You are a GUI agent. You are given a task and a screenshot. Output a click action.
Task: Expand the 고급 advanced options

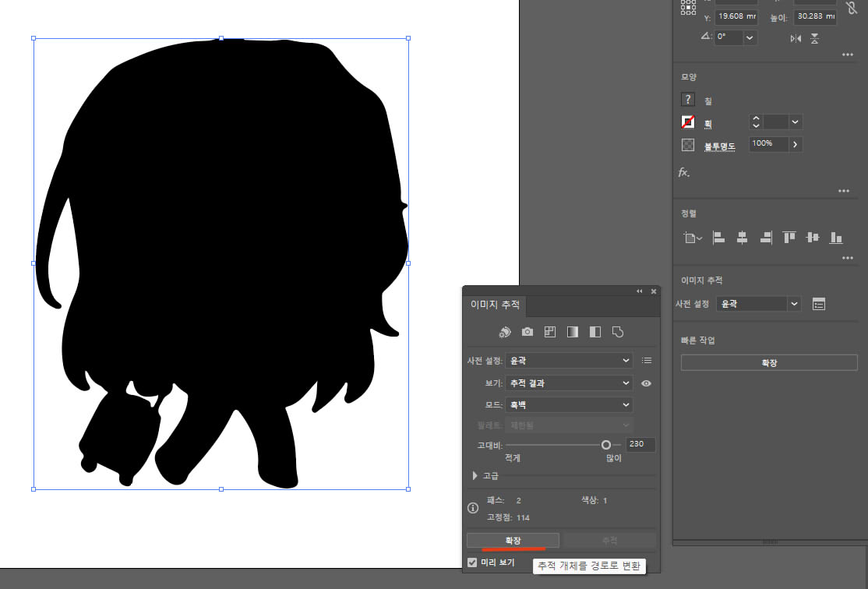475,475
